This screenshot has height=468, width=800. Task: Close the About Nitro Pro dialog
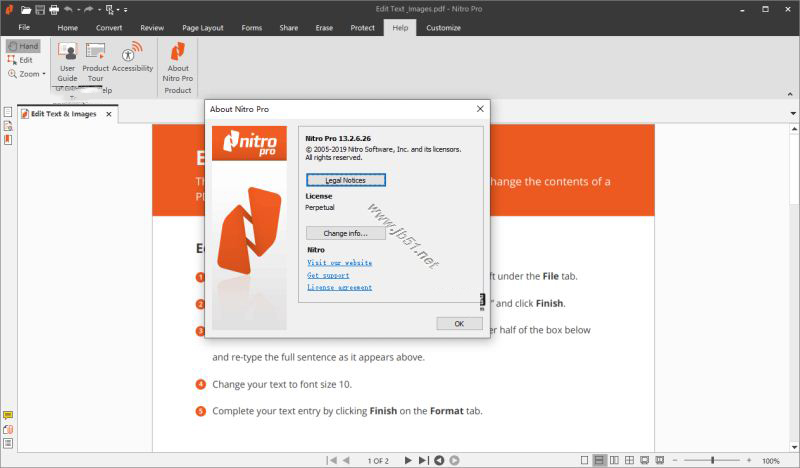(480, 109)
